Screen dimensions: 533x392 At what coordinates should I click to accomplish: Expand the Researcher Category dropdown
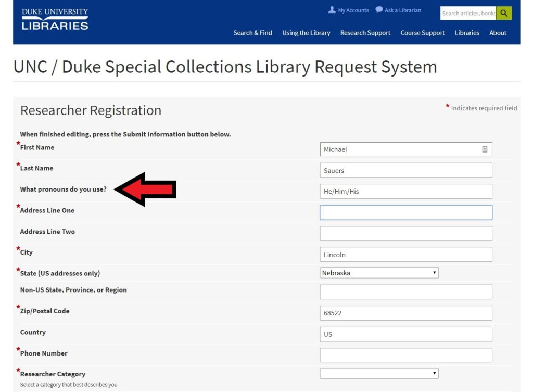(379, 373)
